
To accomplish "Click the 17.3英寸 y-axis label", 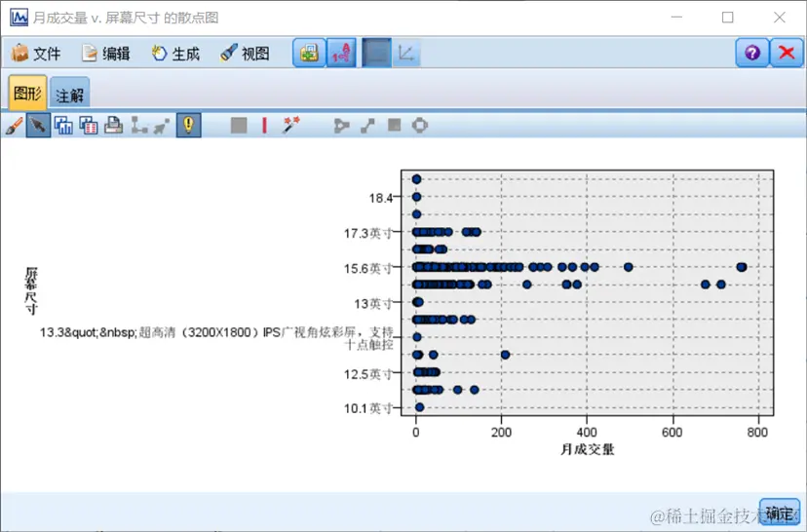I will 368,234.
